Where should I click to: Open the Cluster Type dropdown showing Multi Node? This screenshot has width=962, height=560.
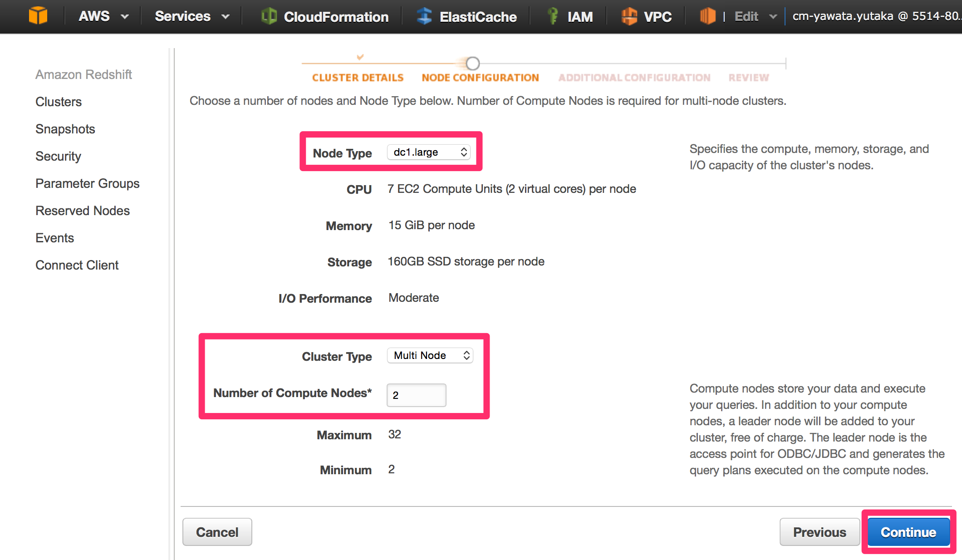pyautogui.click(x=429, y=355)
